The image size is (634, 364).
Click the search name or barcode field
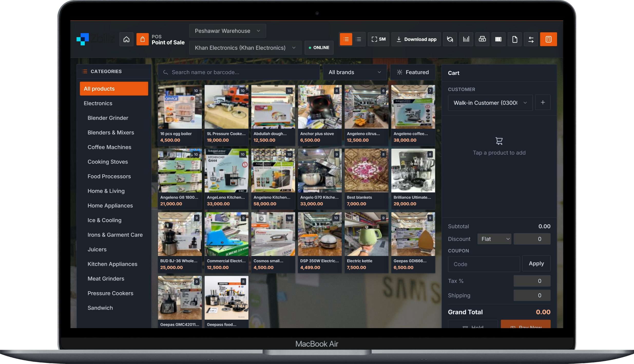[239, 72]
